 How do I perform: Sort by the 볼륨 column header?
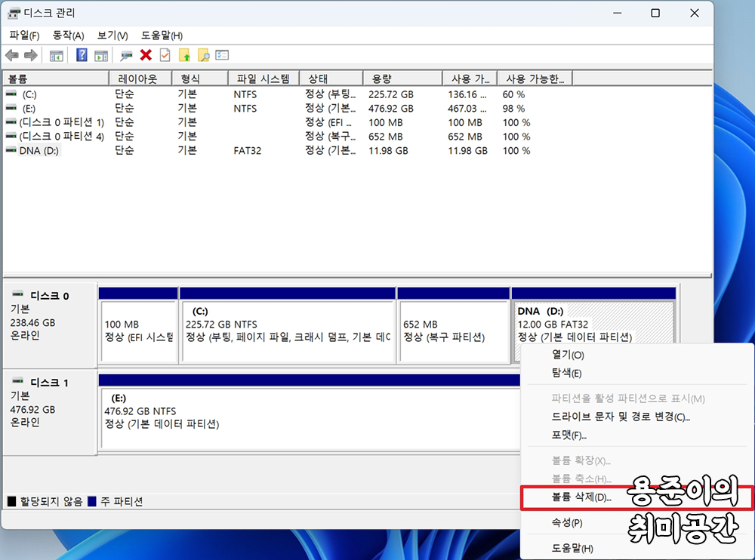tap(56, 78)
